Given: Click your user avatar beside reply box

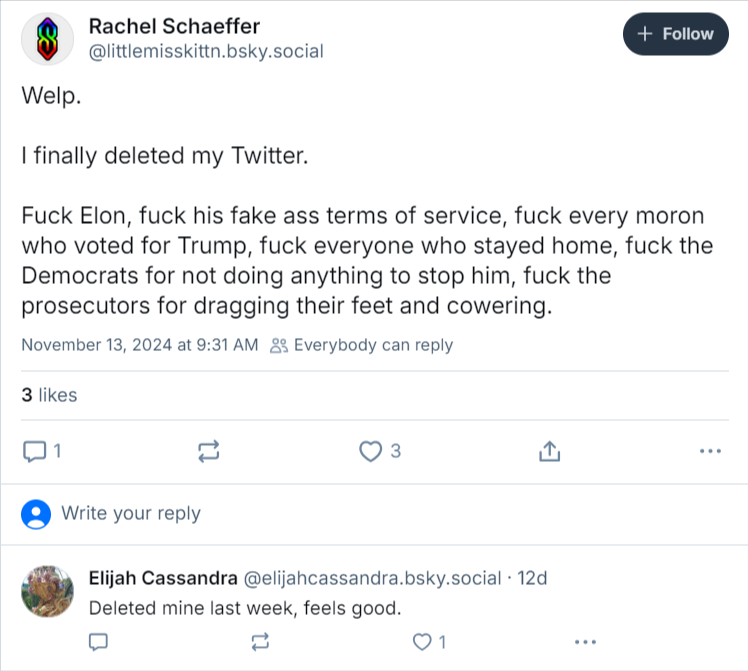Looking at the screenshot, I should pos(36,514).
